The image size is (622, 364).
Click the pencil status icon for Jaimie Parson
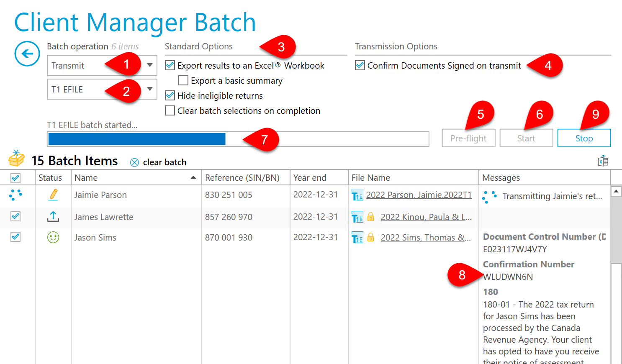coord(53,195)
